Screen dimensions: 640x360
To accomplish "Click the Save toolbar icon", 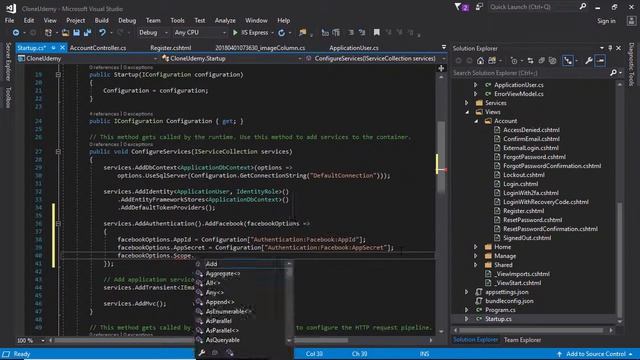I will (x=76, y=33).
